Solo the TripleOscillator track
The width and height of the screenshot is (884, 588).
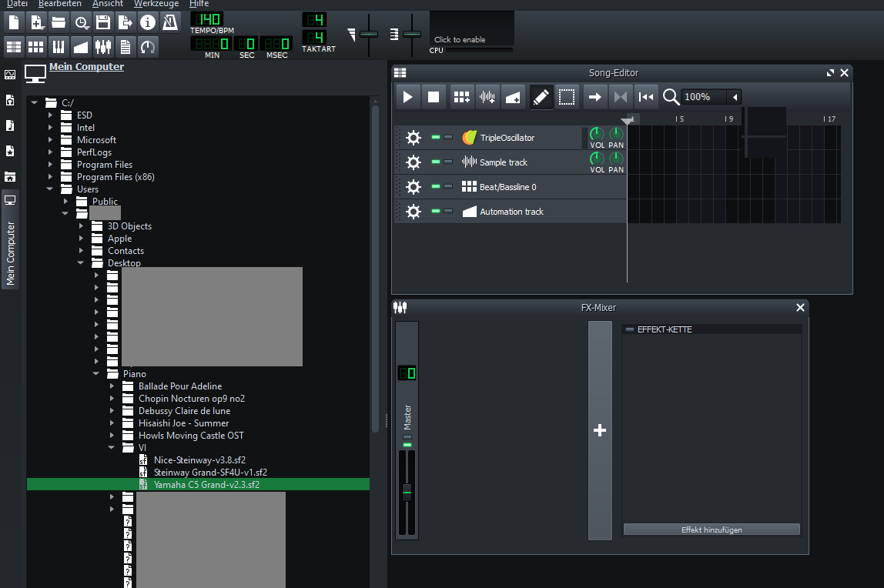click(x=448, y=137)
